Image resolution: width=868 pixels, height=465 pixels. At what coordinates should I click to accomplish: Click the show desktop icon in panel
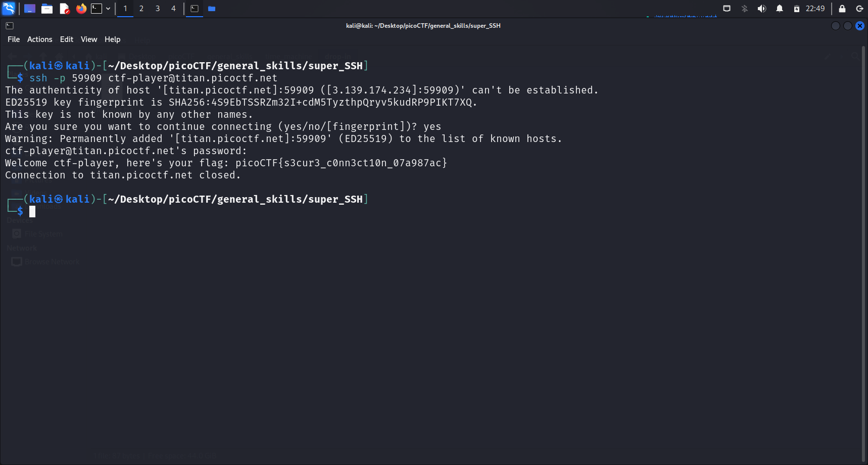pyautogui.click(x=30, y=9)
